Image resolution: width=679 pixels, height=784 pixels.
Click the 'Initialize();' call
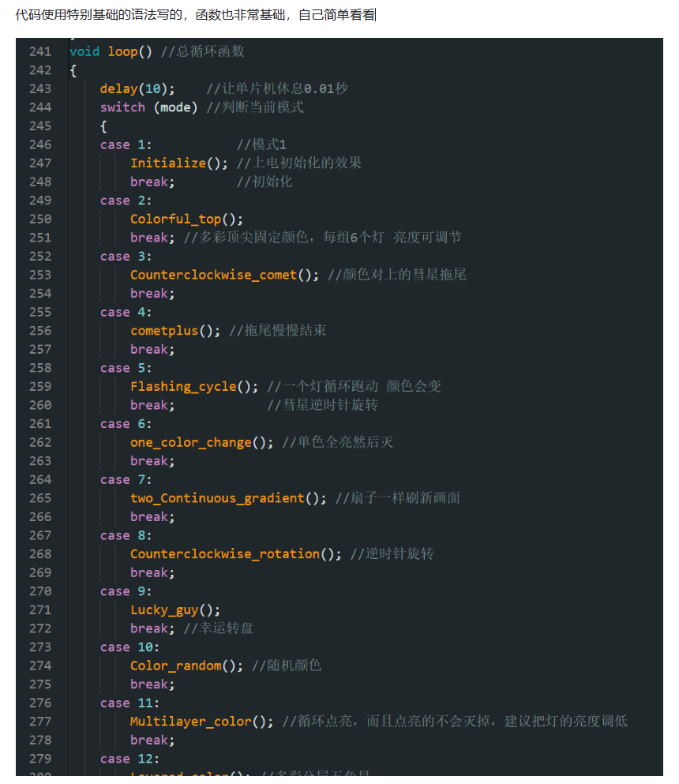179,163
